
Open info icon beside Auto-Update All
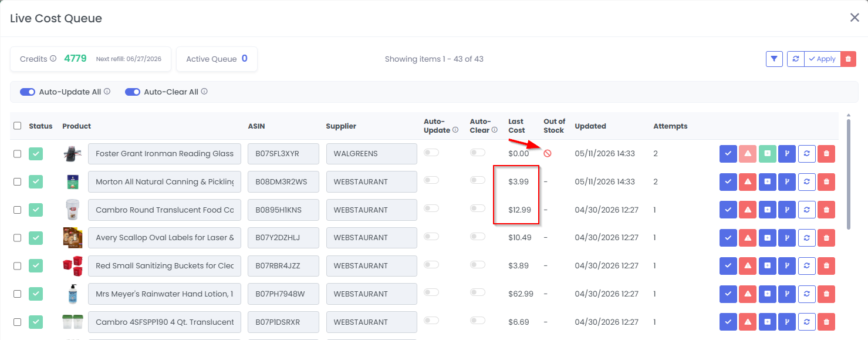tap(107, 92)
